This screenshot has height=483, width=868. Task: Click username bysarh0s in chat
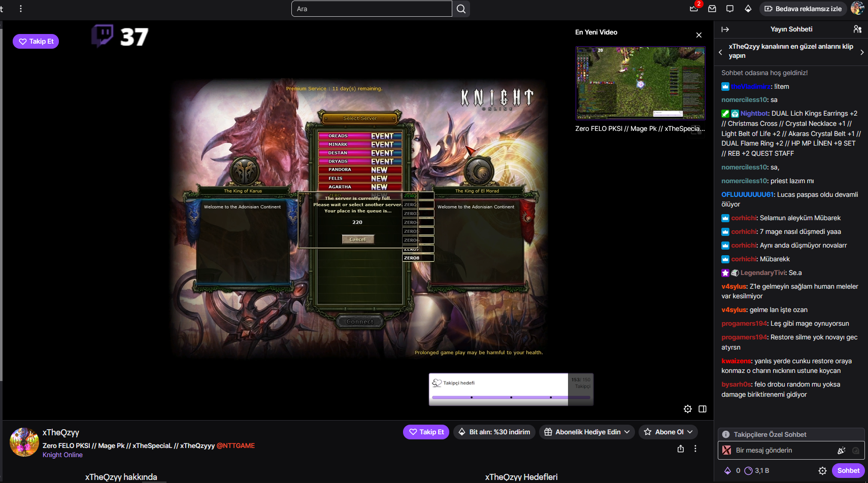736,385
